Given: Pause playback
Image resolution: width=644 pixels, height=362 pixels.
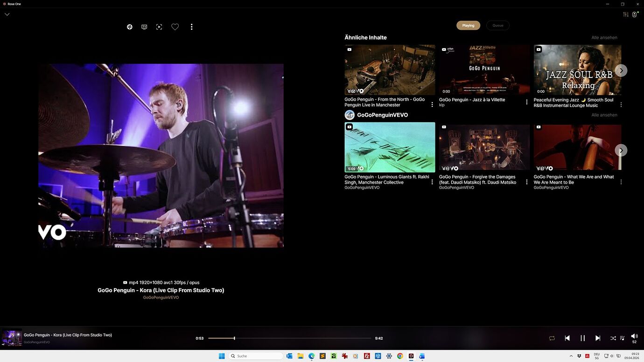Looking at the screenshot, I should pos(582,338).
